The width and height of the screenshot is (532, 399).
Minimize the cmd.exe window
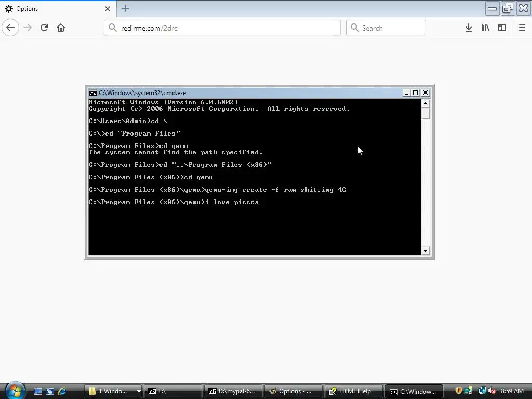click(x=406, y=92)
